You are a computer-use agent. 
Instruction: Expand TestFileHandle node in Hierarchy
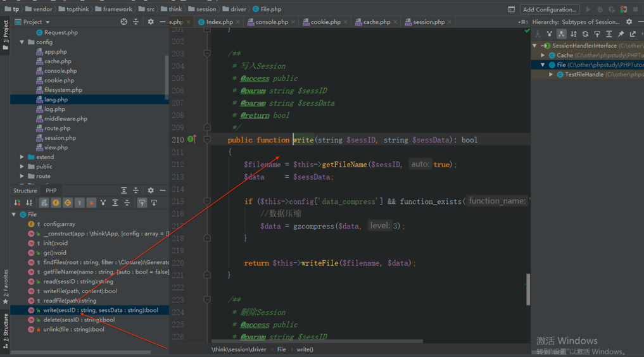pyautogui.click(x=551, y=74)
